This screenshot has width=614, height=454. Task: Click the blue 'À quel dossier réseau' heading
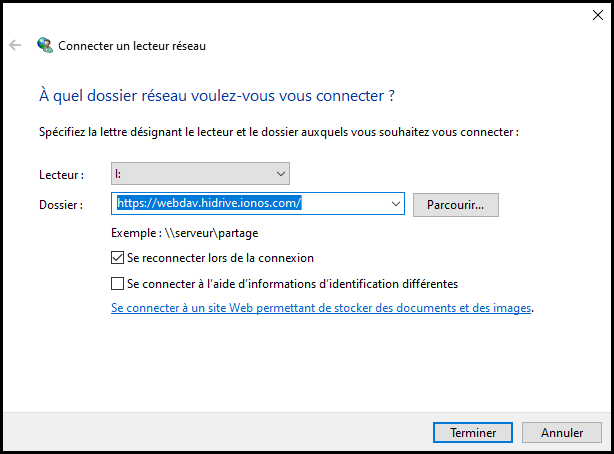[217, 96]
